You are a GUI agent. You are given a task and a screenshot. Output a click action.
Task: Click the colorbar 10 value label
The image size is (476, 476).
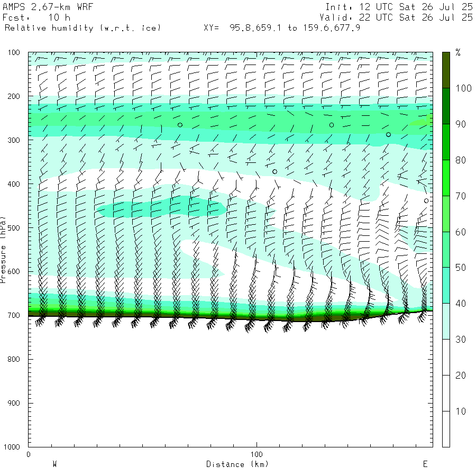pos(461,411)
